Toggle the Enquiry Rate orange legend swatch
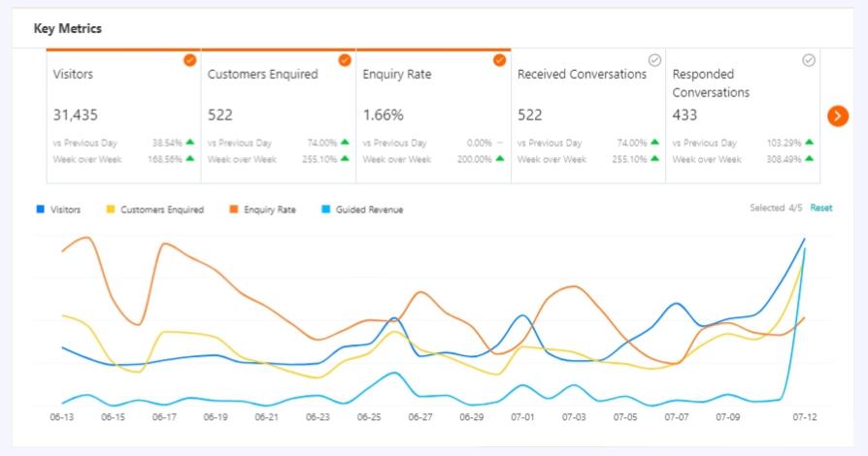868x456 pixels. click(233, 210)
